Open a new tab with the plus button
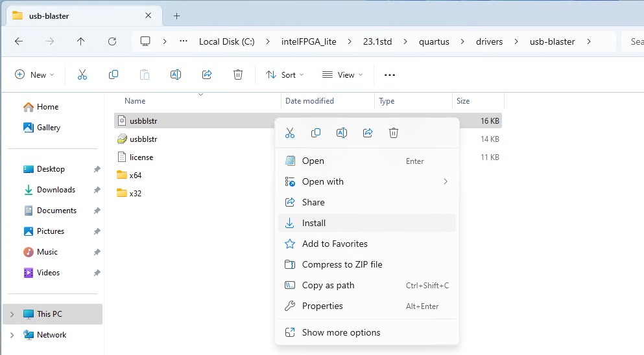Viewport: 644px width, 355px height. click(176, 16)
